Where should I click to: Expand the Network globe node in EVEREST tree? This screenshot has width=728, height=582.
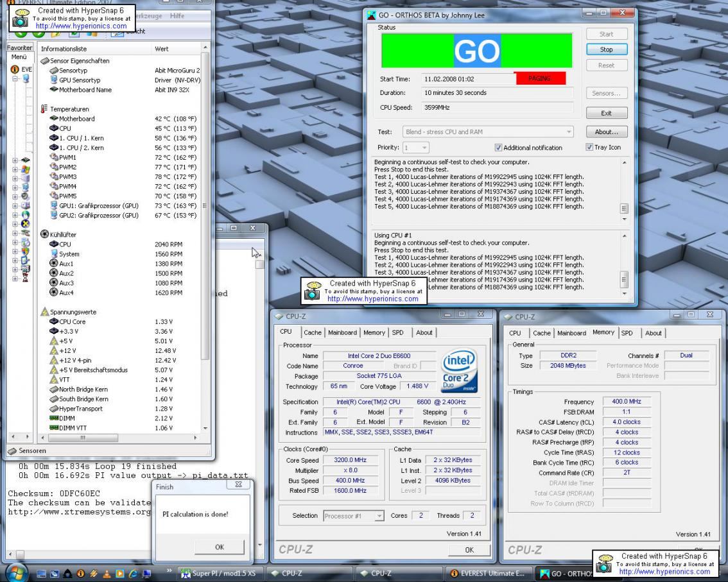[x=15, y=215]
